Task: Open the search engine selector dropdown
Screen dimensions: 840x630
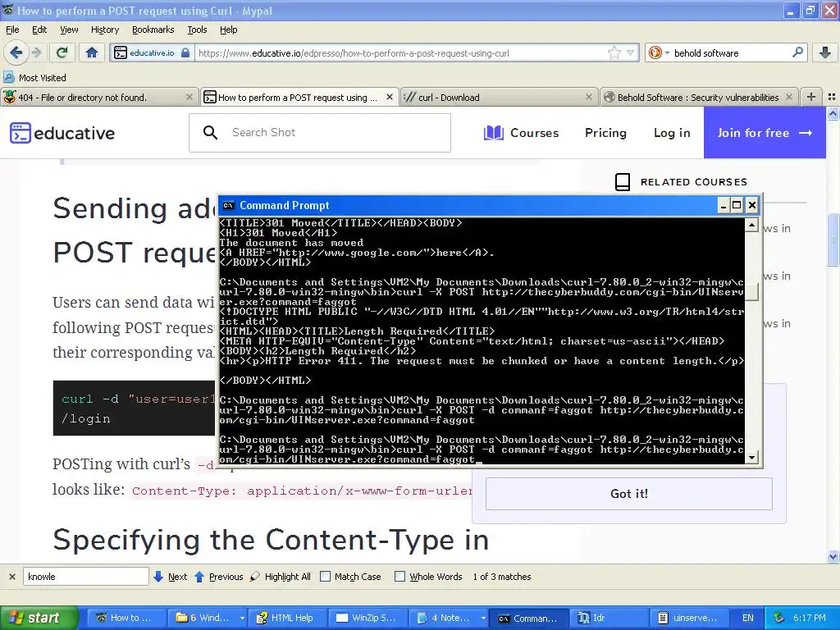Action: pos(659,52)
